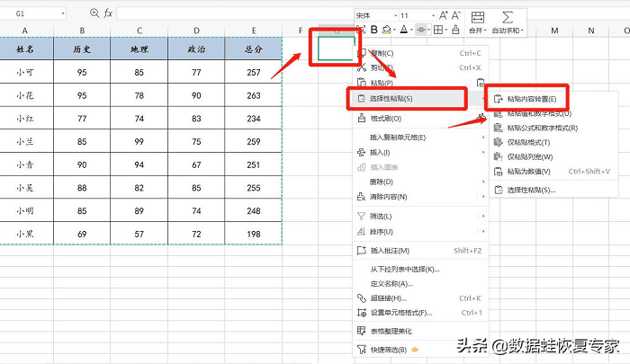Choose 超链接(H)... entry
Image resolution: width=630 pixels, height=364 pixels.
(x=420, y=298)
